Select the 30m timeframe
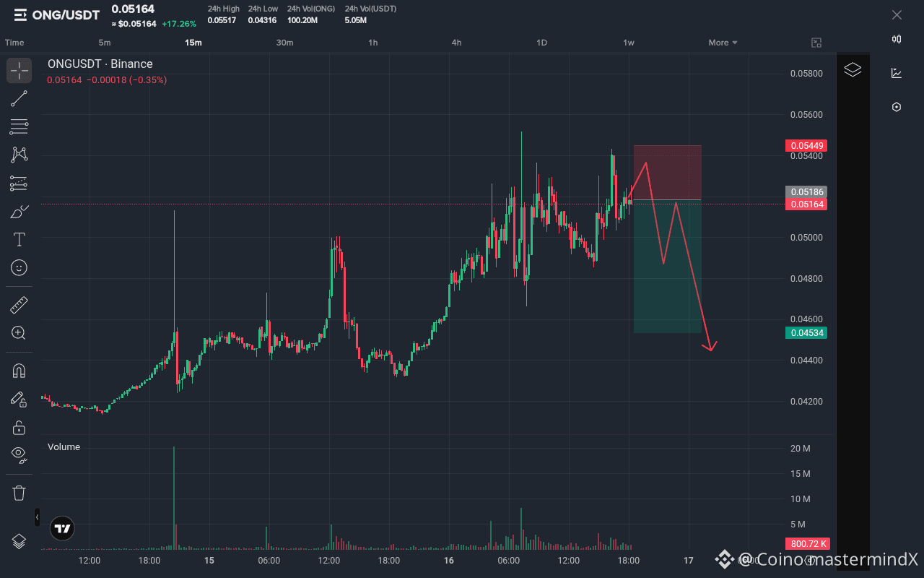 coord(284,43)
